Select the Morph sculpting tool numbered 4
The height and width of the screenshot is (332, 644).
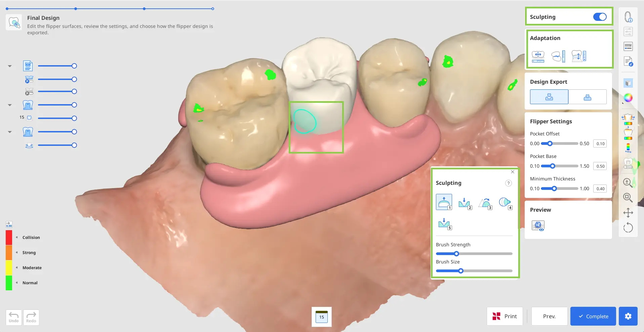[x=505, y=203]
